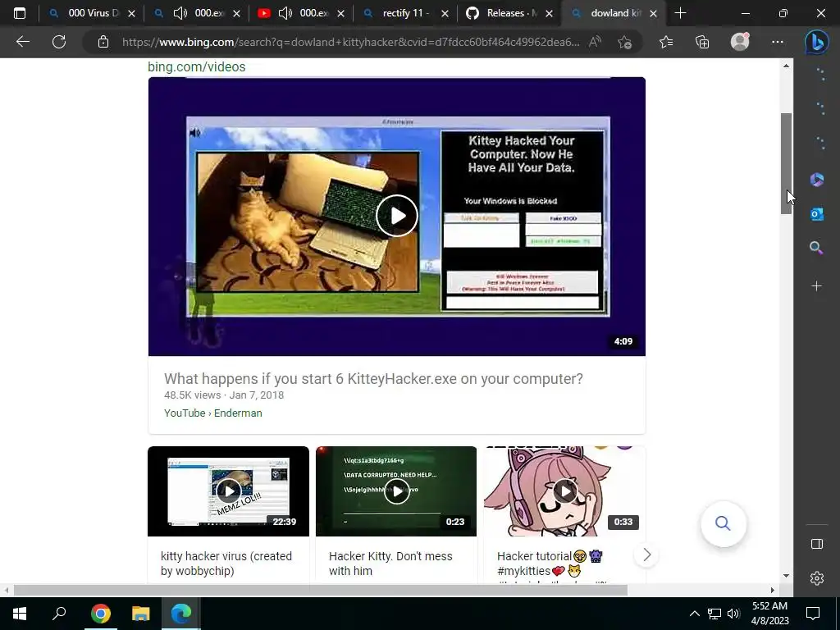Play the anime cat girl video thumbnail
The height and width of the screenshot is (630, 840).
[564, 491]
